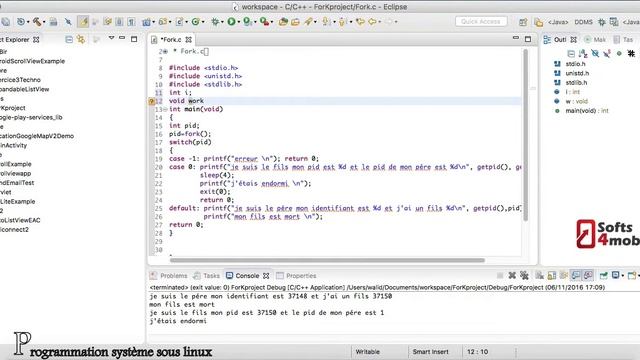Screen dimensions: 640x360
Task: Click the External Tools run icon with red toolbox
Action: point(264,22)
